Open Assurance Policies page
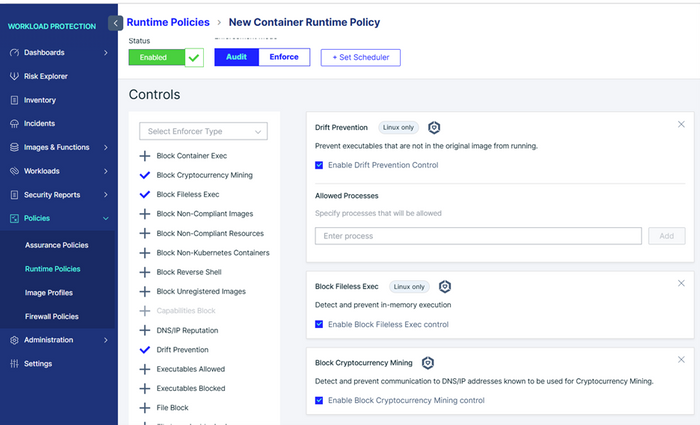This screenshot has width=700, height=425. [57, 245]
